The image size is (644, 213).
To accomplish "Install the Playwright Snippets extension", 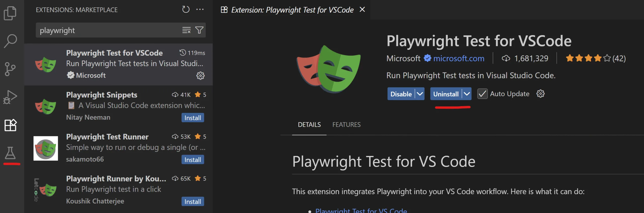I will click(193, 118).
